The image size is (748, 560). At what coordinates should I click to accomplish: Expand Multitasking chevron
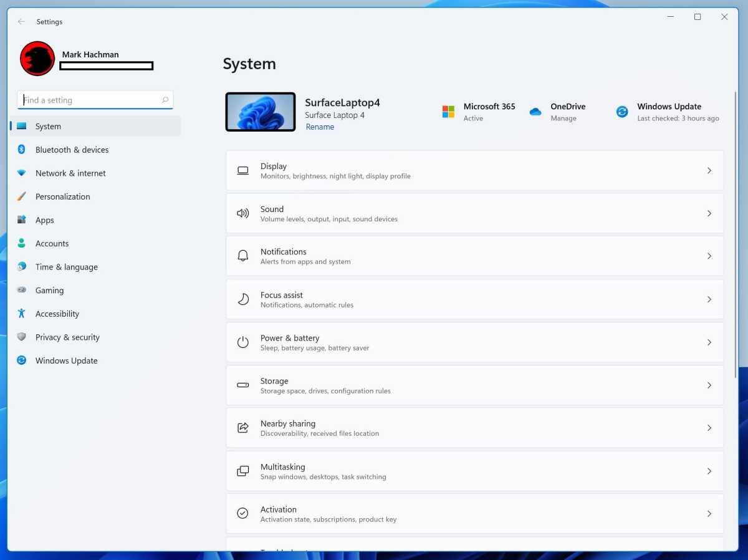coord(709,471)
